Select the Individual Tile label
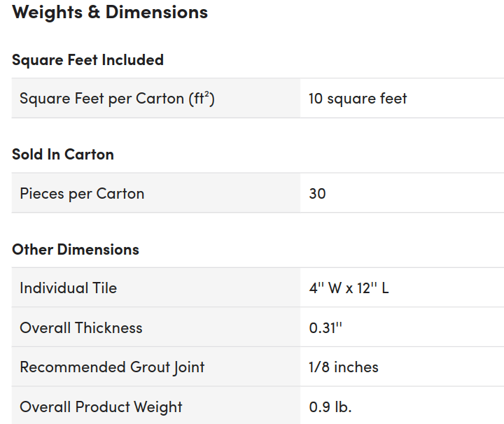This screenshot has height=424, width=504. pos(68,288)
